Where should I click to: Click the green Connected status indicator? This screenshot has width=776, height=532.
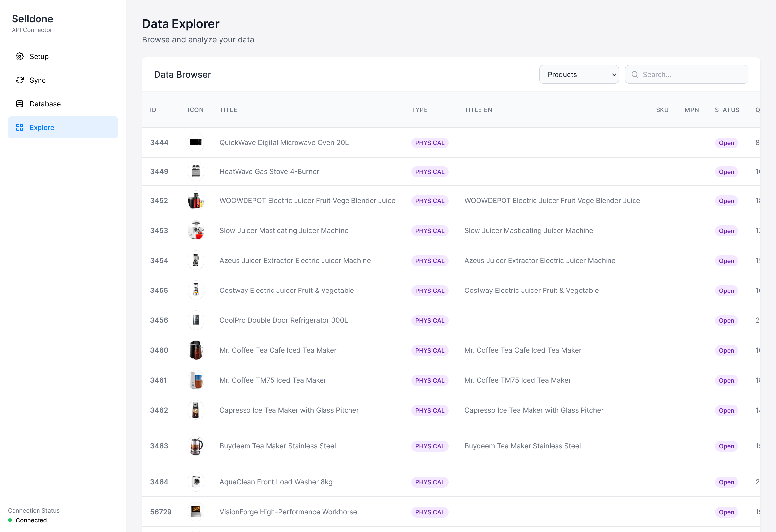[10, 520]
